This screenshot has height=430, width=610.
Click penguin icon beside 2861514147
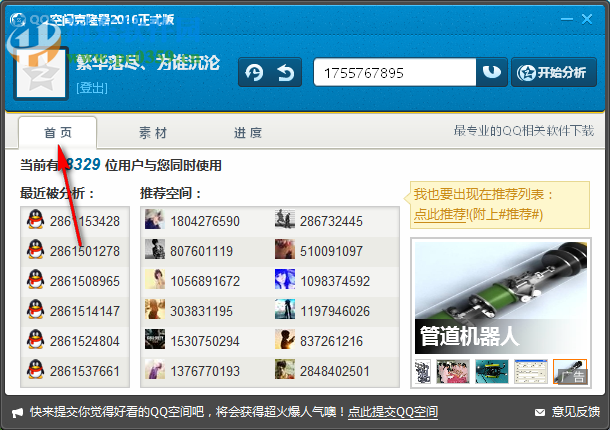[x=35, y=309]
